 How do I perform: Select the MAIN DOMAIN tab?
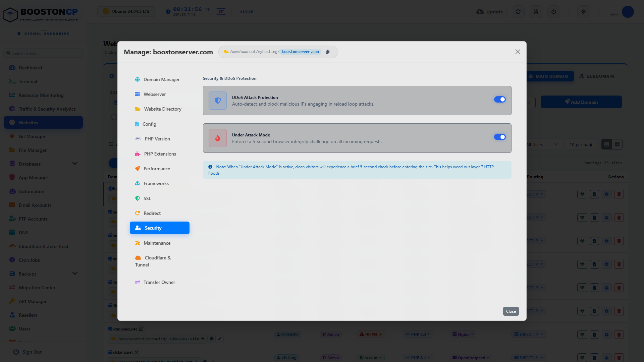tap(549, 76)
